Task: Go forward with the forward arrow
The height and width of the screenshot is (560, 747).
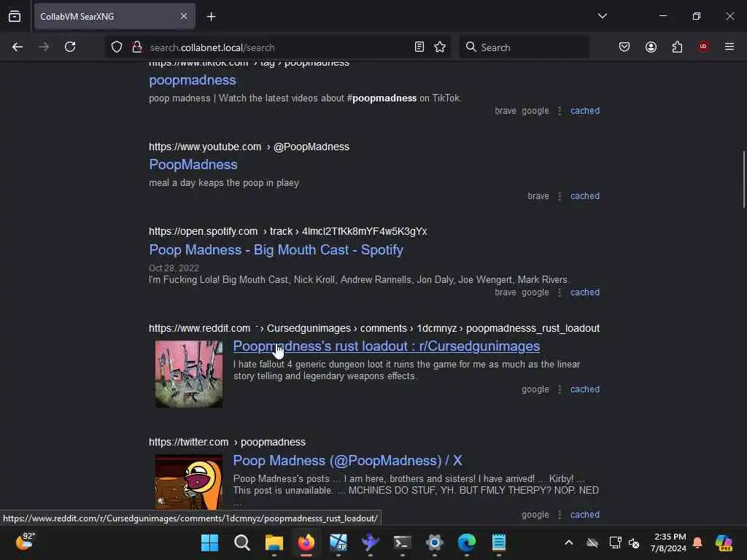Action: click(x=44, y=47)
